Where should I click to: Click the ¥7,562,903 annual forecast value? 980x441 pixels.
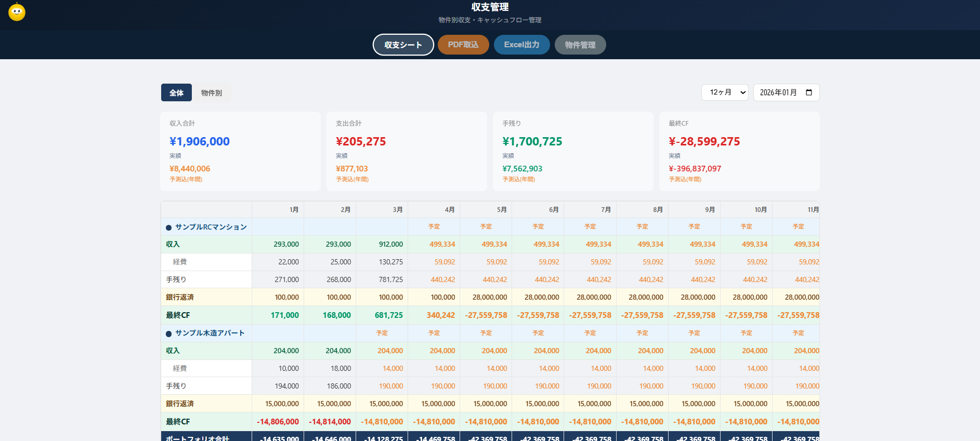pos(522,169)
